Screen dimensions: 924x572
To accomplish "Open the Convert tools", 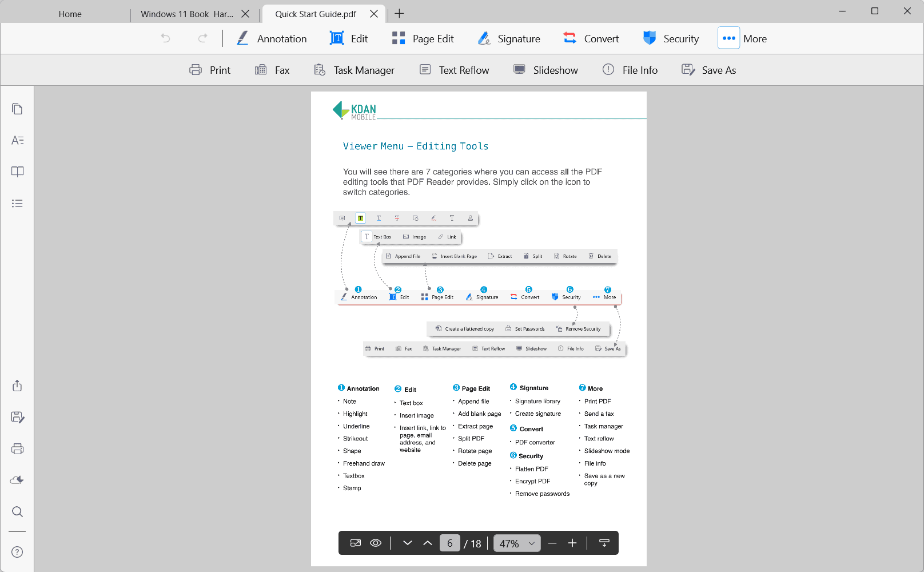I will click(x=591, y=38).
